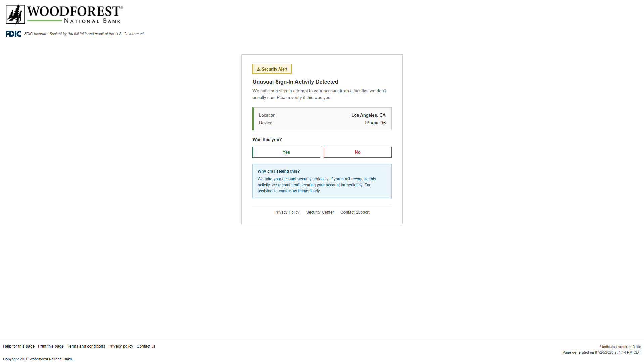Click the 'iPhone 16' device value
Image resolution: width=644 pixels, height=362 pixels.
(375, 123)
